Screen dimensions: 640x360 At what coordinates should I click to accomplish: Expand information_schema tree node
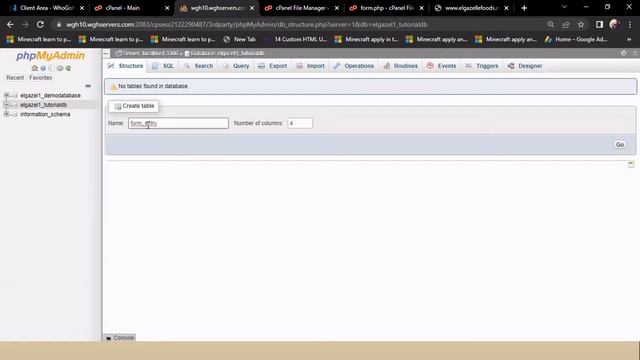(6, 114)
